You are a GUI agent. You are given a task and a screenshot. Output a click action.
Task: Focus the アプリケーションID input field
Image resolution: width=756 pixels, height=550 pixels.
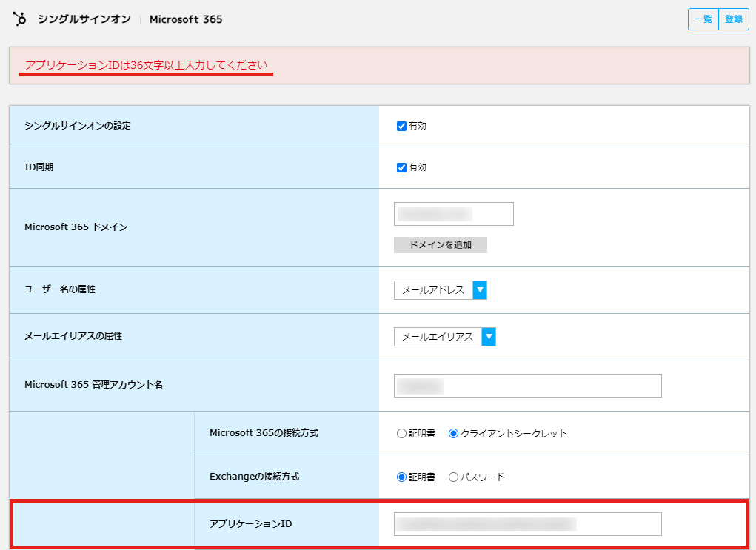[x=527, y=524]
